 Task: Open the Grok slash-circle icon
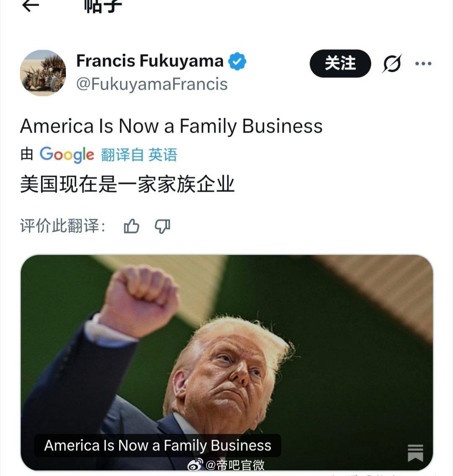pos(392,63)
